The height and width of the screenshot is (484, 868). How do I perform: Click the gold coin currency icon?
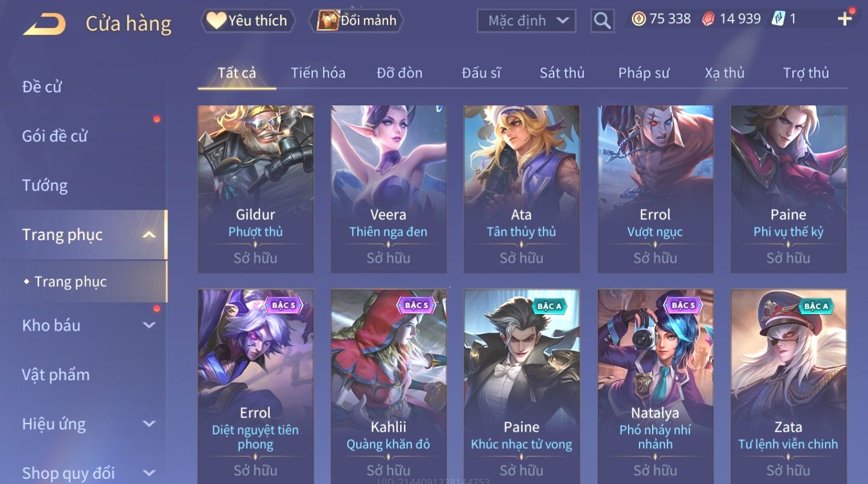click(x=638, y=19)
